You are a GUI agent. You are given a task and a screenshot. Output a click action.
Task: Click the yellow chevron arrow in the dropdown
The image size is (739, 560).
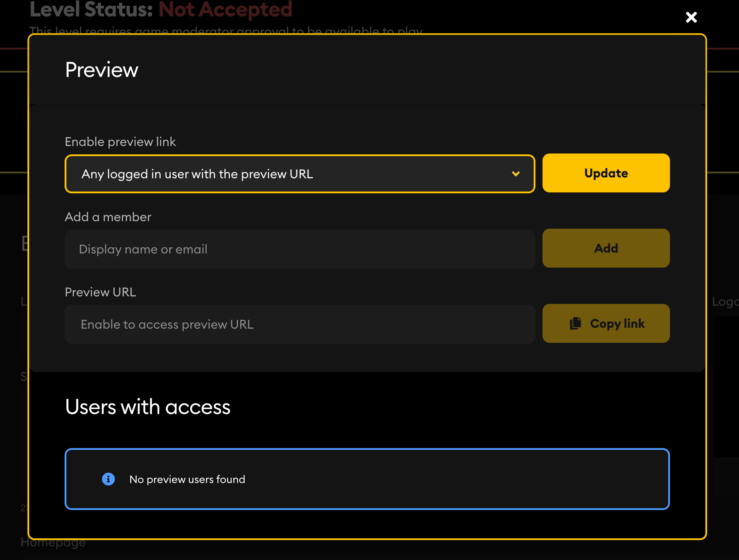coord(516,174)
